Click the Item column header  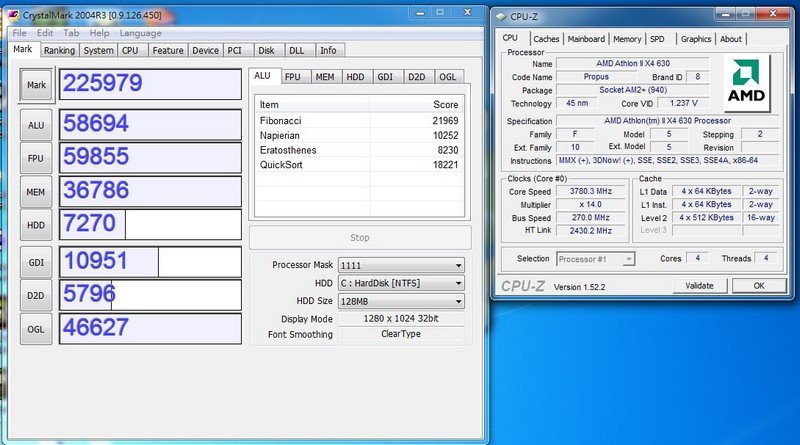click(312, 105)
